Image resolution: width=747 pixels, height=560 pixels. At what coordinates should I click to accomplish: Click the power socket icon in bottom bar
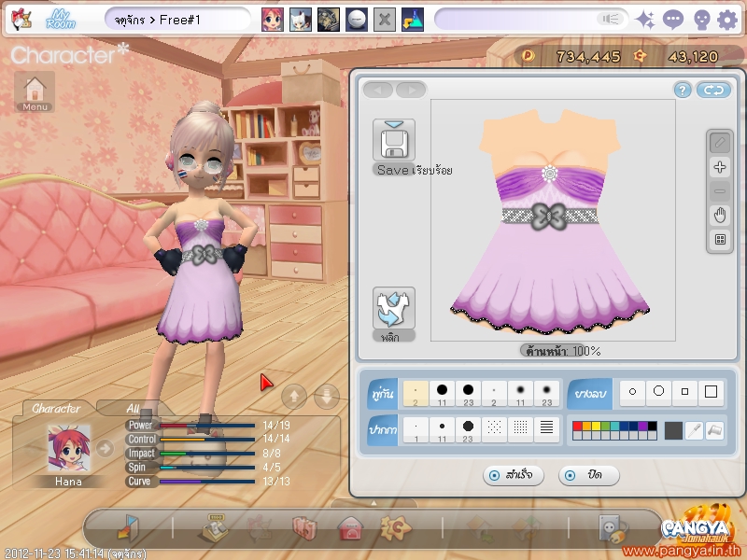point(613,528)
